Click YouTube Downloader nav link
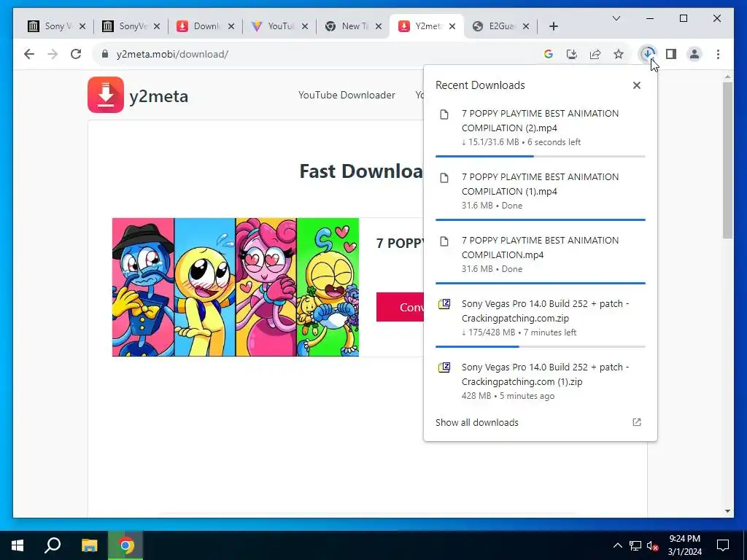Screen dimensions: 747x560 347,95
